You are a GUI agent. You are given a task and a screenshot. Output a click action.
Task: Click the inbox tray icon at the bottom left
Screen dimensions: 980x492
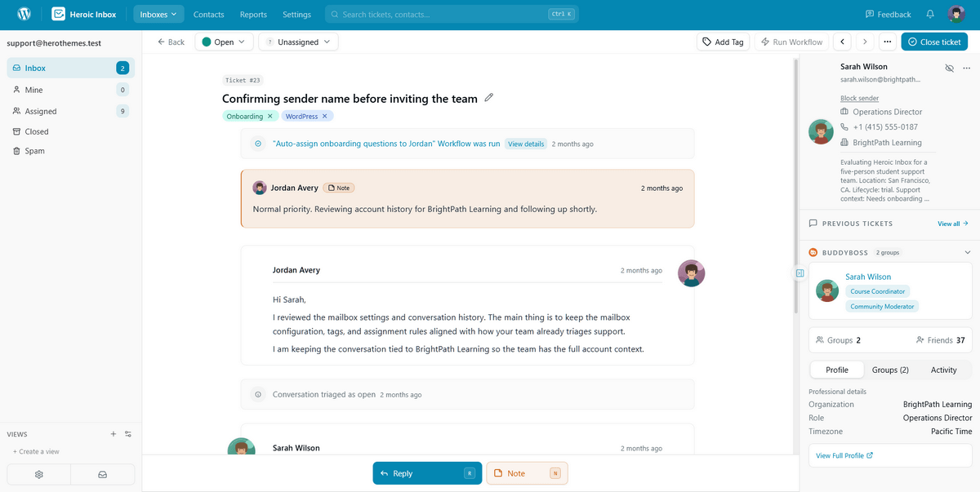coord(103,474)
